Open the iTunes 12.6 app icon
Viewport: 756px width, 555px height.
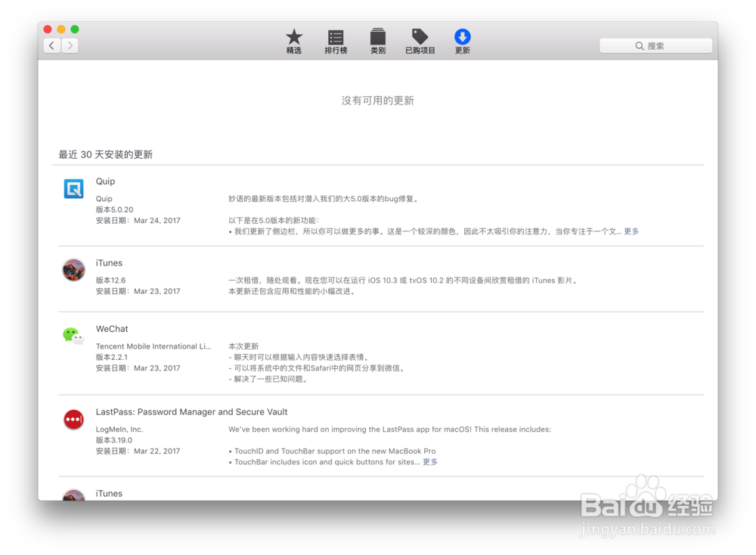[74, 269]
